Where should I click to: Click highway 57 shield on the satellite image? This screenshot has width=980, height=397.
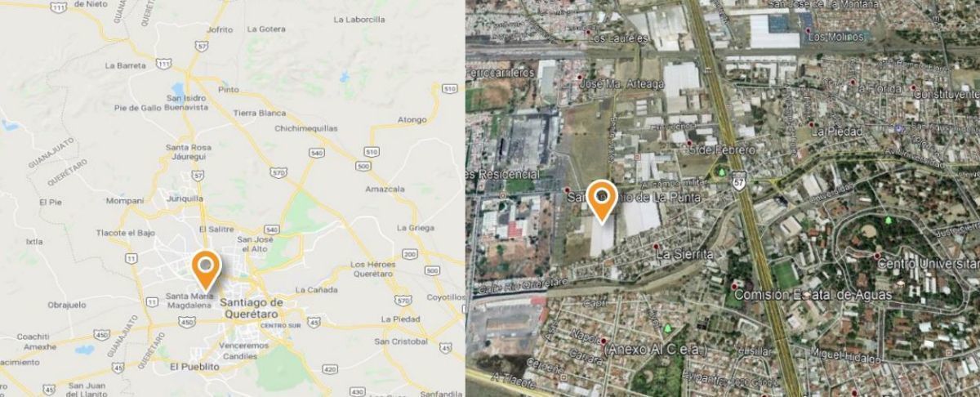(737, 184)
